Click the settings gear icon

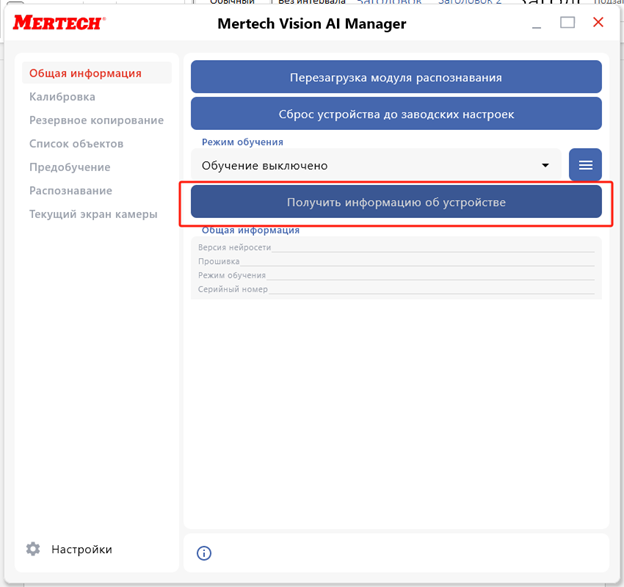(x=33, y=549)
